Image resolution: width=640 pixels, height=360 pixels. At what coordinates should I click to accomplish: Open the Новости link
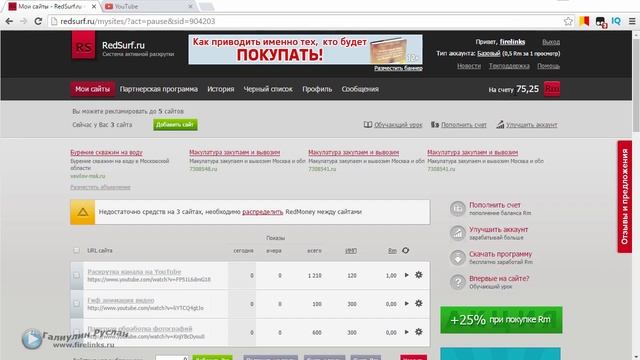[x=469, y=66]
